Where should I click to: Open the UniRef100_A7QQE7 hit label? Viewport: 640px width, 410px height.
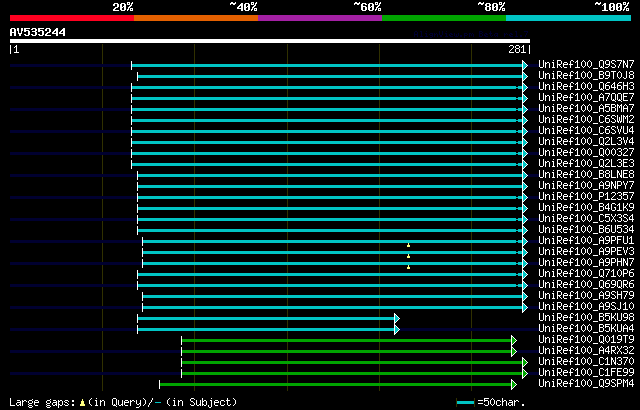pos(586,98)
